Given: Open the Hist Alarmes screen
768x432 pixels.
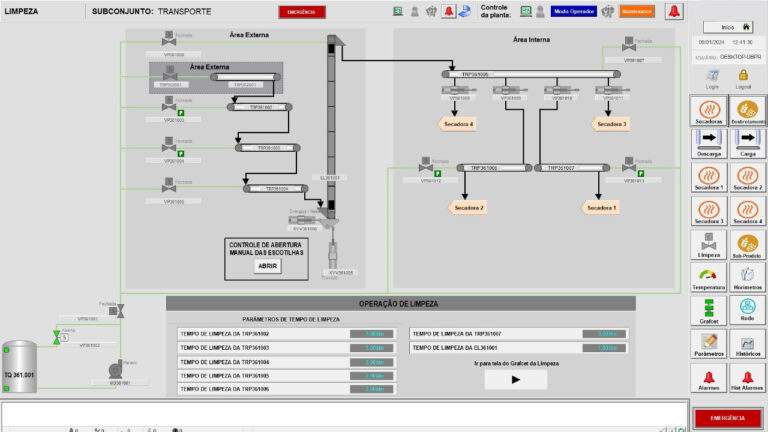Looking at the screenshot, I should click(x=747, y=378).
